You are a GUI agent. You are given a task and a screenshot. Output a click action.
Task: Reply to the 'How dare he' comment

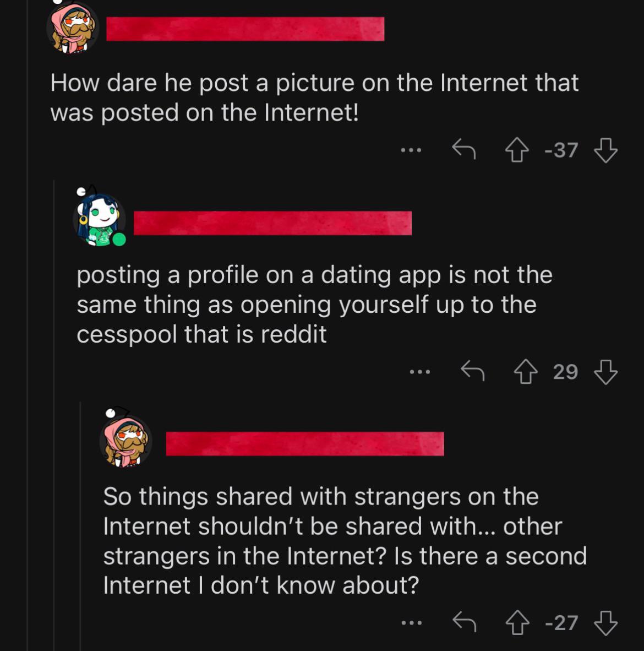[463, 149]
